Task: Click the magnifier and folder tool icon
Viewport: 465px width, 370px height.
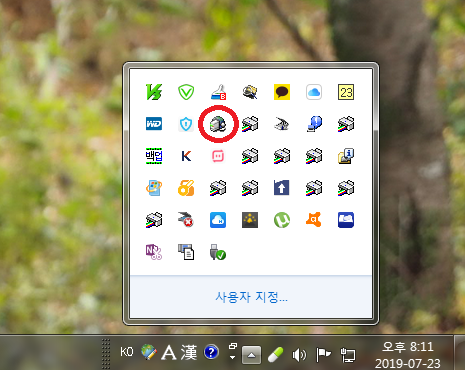Action: 250,92
